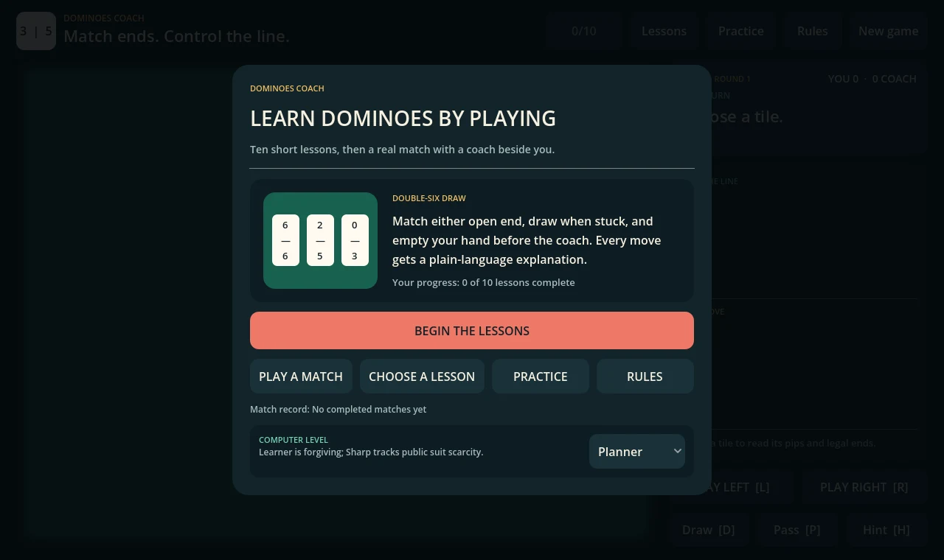Click 'Match ends. Control the line.' header text
Image resolution: width=944 pixels, height=560 pixels.
click(x=176, y=36)
